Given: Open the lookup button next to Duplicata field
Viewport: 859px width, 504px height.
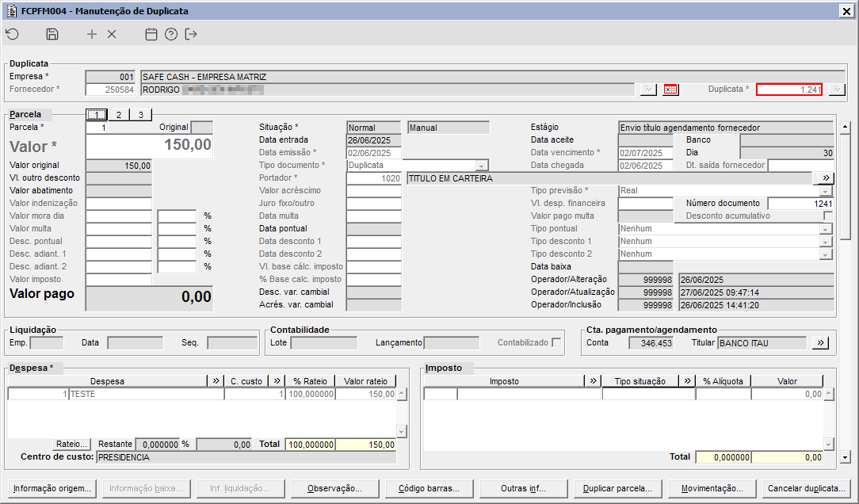Looking at the screenshot, I should coord(837,90).
